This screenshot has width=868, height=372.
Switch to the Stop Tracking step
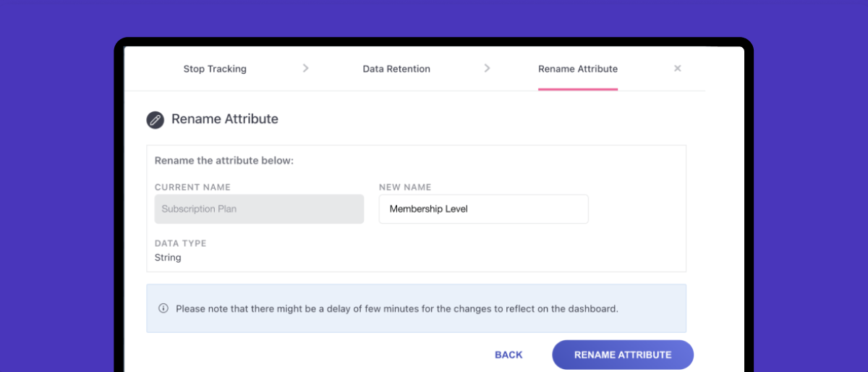(215, 69)
